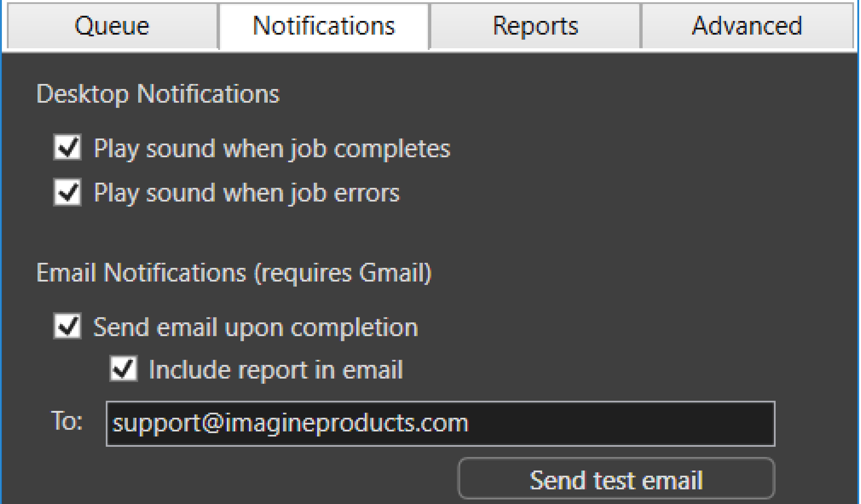
Task: Click the To email address field
Action: tap(440, 424)
